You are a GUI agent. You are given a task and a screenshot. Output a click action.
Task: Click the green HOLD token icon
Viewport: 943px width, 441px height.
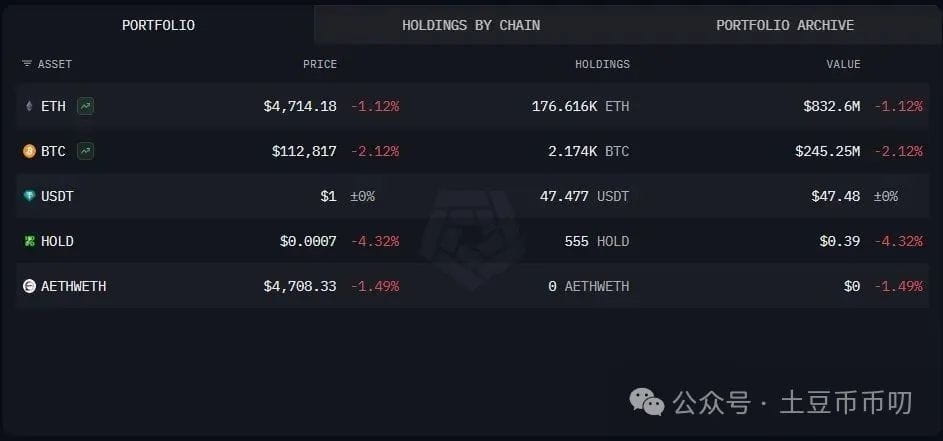(x=29, y=241)
